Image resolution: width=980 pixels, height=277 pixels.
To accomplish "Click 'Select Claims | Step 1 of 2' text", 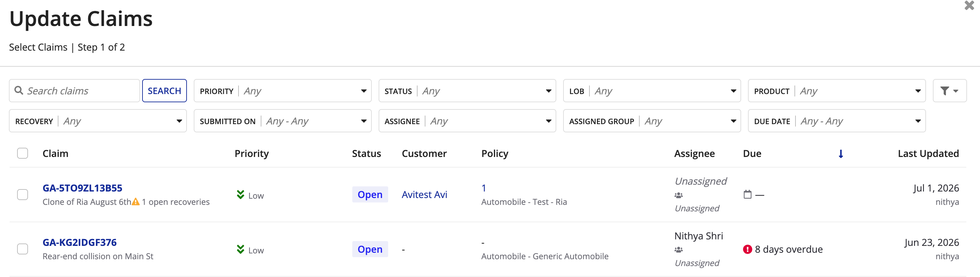I will pos(67,47).
